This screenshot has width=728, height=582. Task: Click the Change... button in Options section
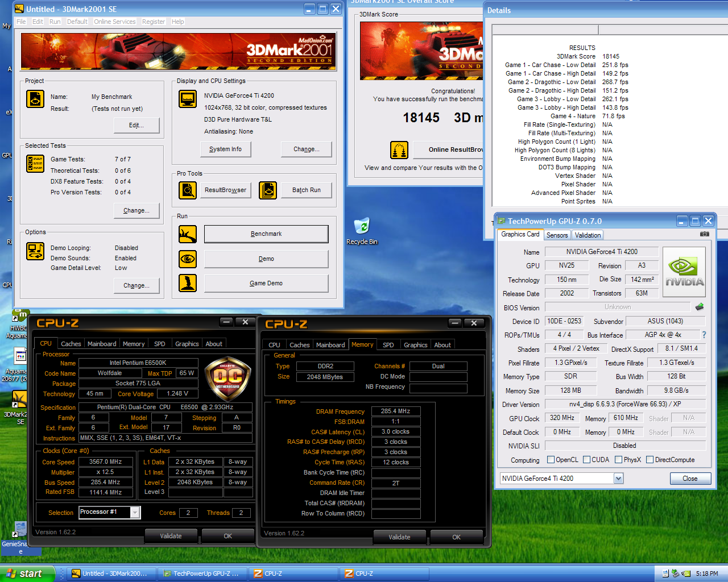136,285
